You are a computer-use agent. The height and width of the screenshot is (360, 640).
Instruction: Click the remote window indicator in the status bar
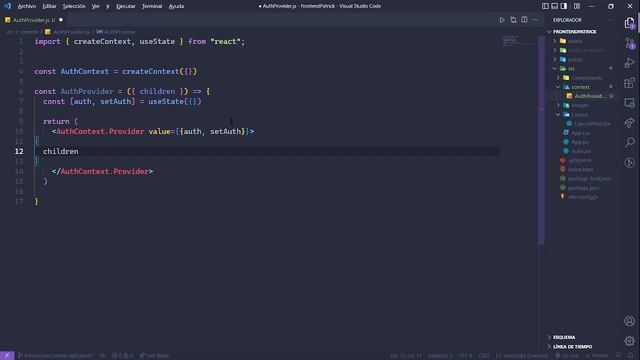7,356
